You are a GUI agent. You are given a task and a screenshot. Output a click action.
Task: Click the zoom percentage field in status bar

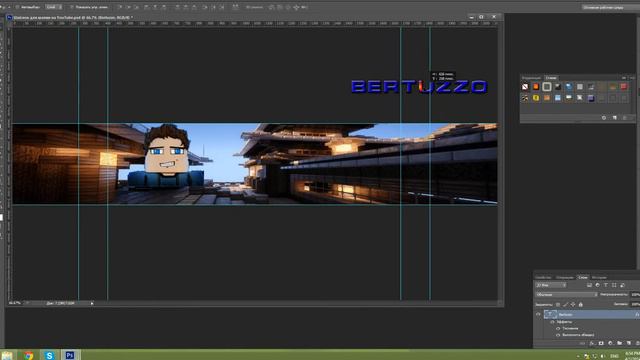tap(15, 303)
